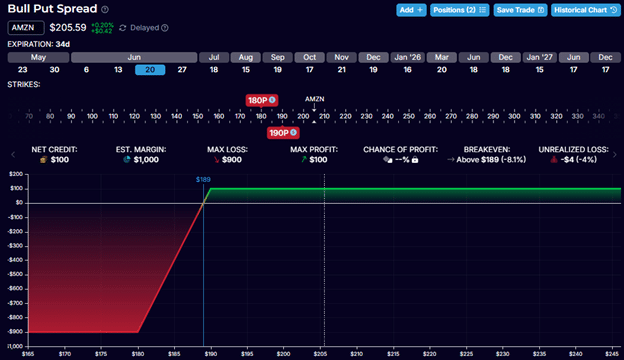Select the May month tab
The image size is (624, 360).
pyautogui.click(x=38, y=57)
